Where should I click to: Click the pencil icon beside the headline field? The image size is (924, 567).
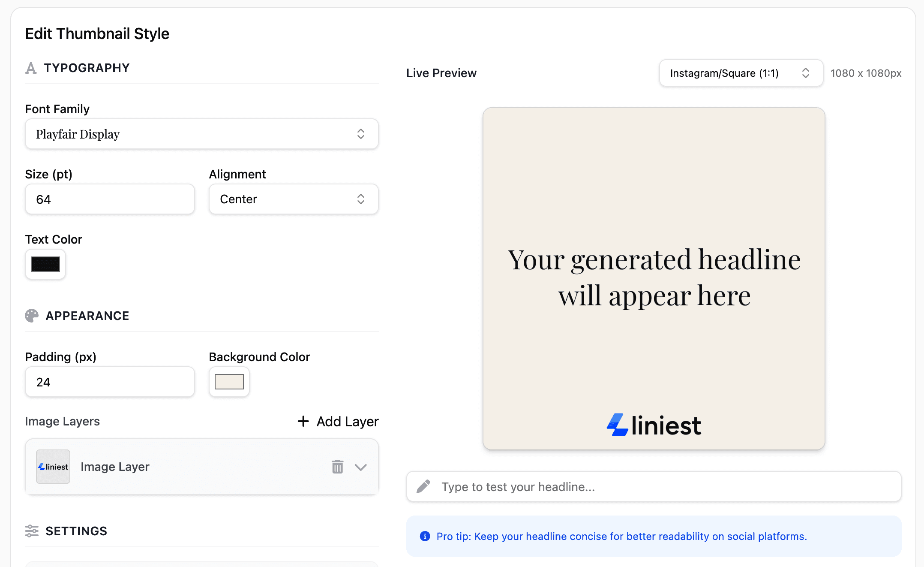423,486
